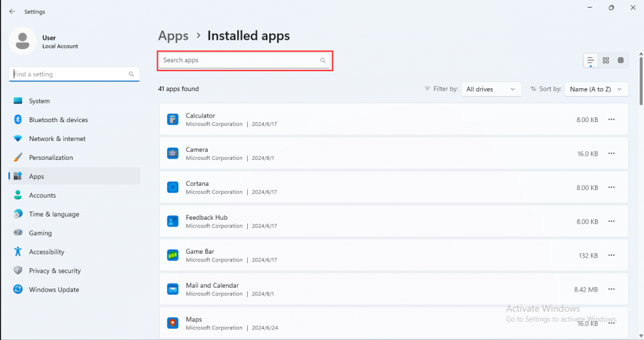This screenshot has width=644, height=340.
Task: Open more options for Cortana
Action: coord(611,188)
